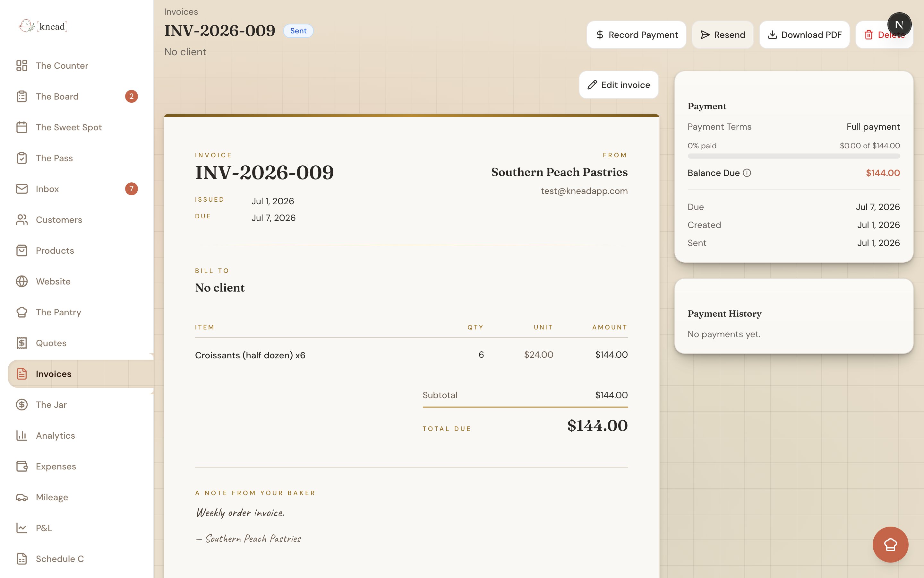Click the Mileage car icon
This screenshot has height=578, width=924.
[22, 497]
